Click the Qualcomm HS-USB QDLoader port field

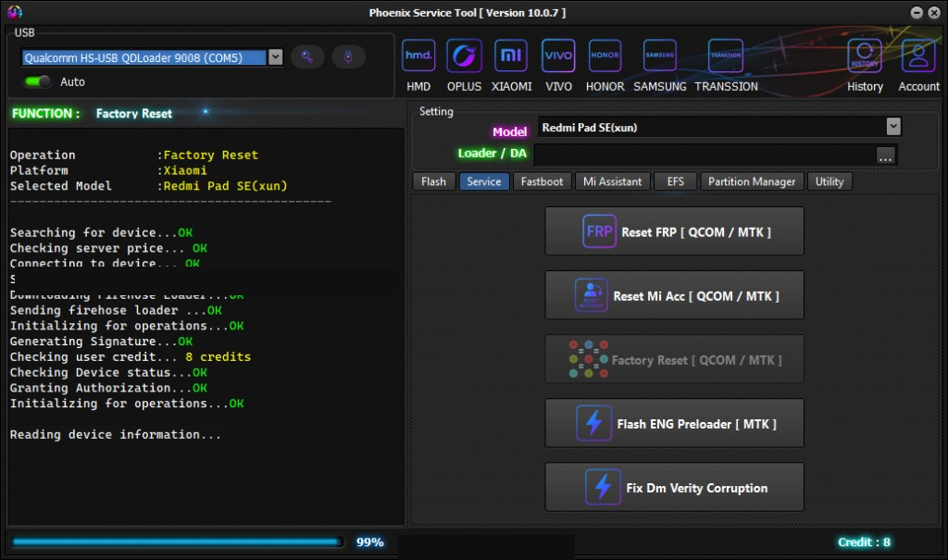(x=143, y=57)
